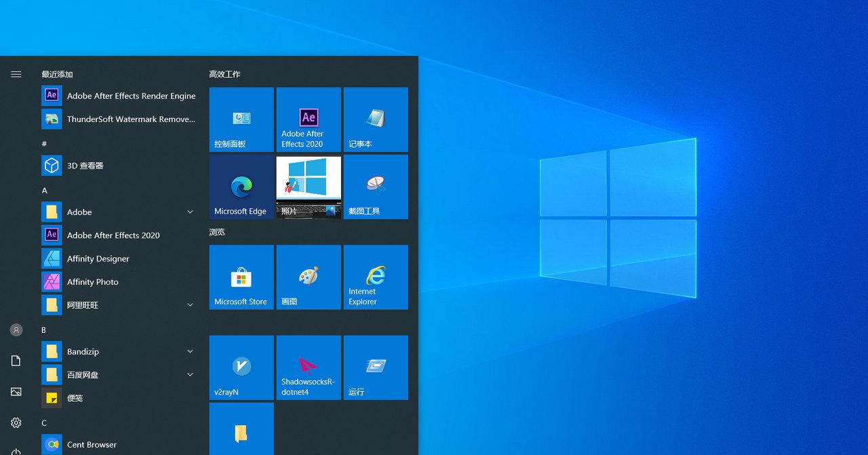Screen dimensions: 868x455
Task: Expand the Start menu hamburger navigation
Action: [16, 74]
